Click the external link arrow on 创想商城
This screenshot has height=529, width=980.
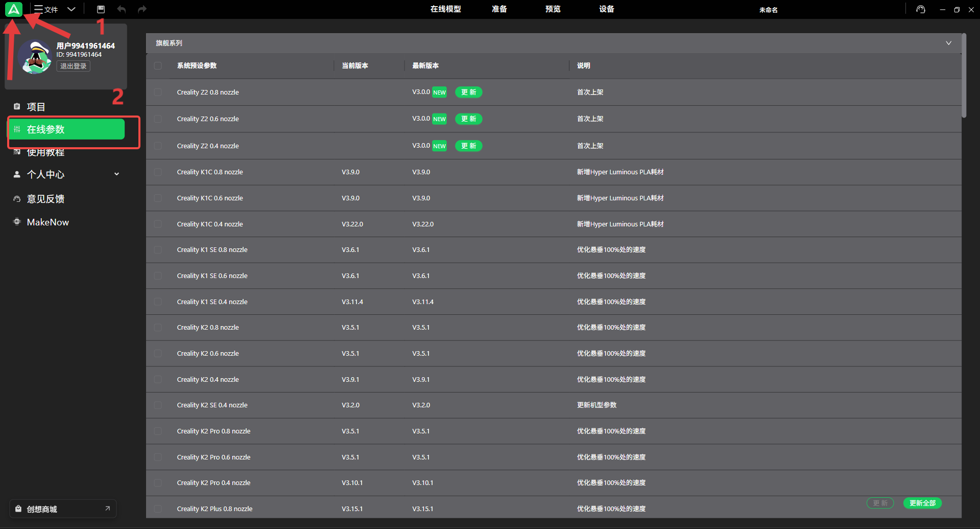(x=107, y=509)
